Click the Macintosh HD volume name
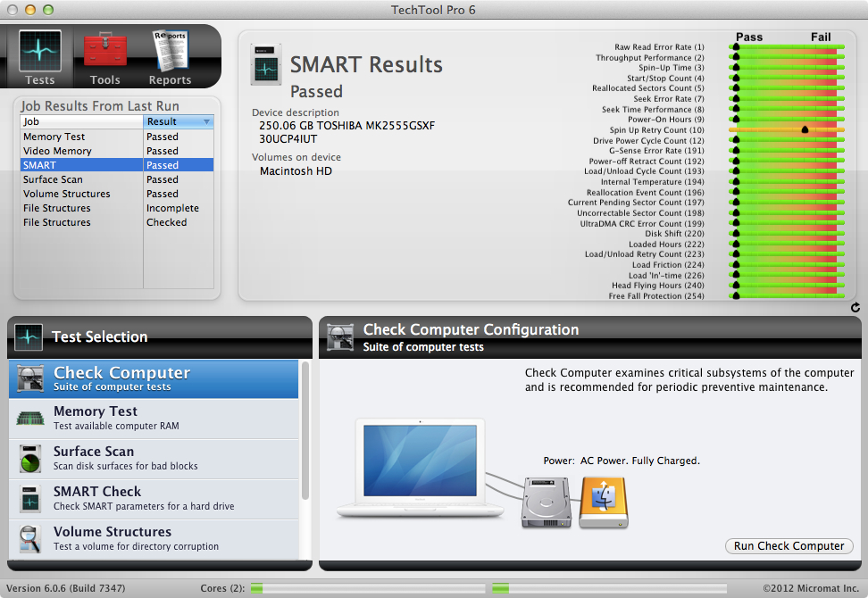Image resolution: width=868 pixels, height=598 pixels. click(x=296, y=171)
